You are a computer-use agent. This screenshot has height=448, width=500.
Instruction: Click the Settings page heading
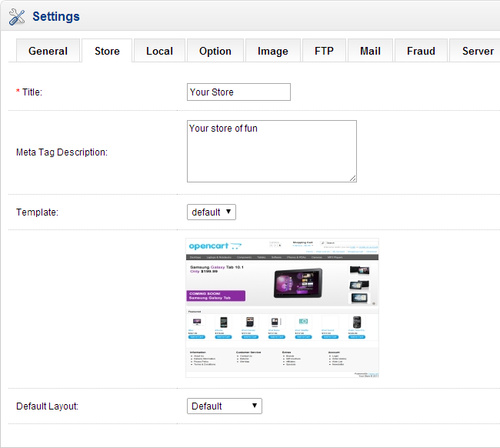pos(56,16)
